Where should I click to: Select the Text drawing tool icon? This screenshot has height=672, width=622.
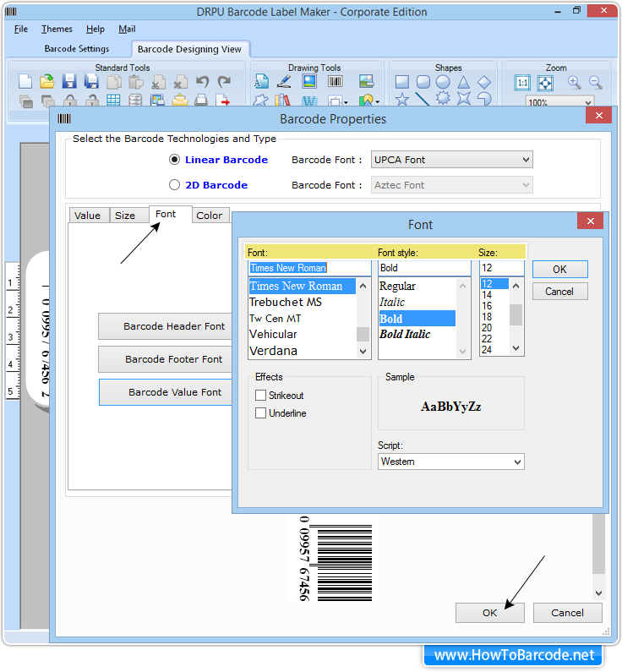pos(261,81)
